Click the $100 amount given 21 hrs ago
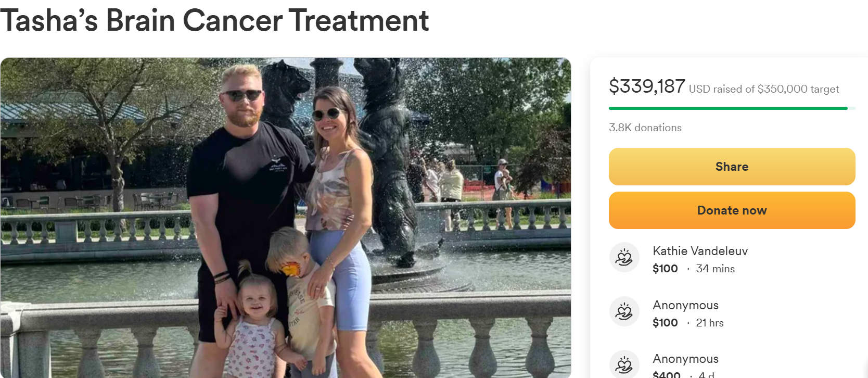868x378 pixels. [665, 323]
